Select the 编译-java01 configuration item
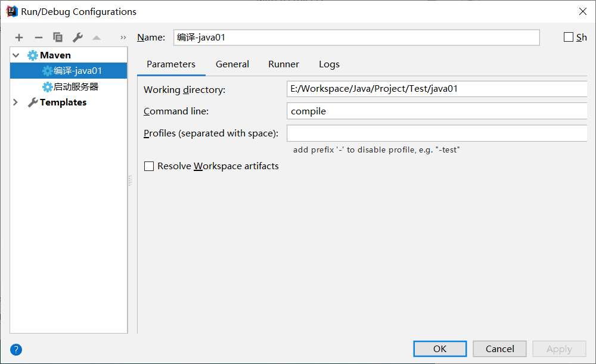The image size is (596, 364). click(x=77, y=71)
